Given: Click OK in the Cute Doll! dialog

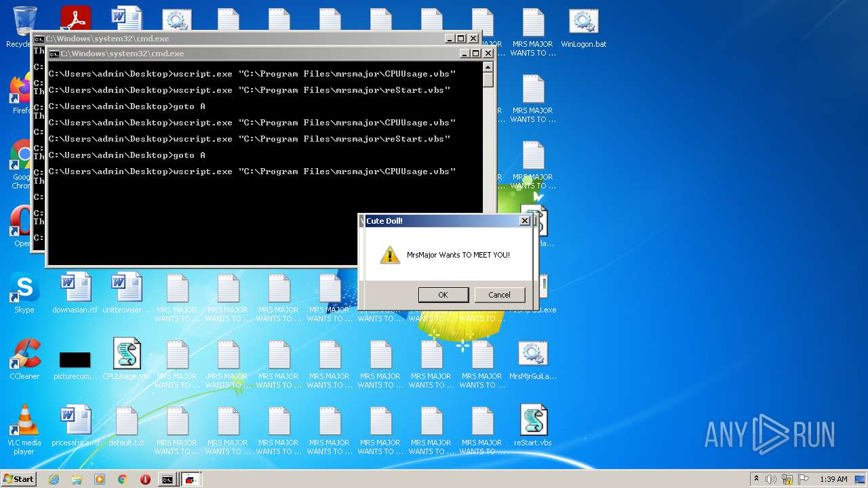Looking at the screenshot, I should 443,295.
